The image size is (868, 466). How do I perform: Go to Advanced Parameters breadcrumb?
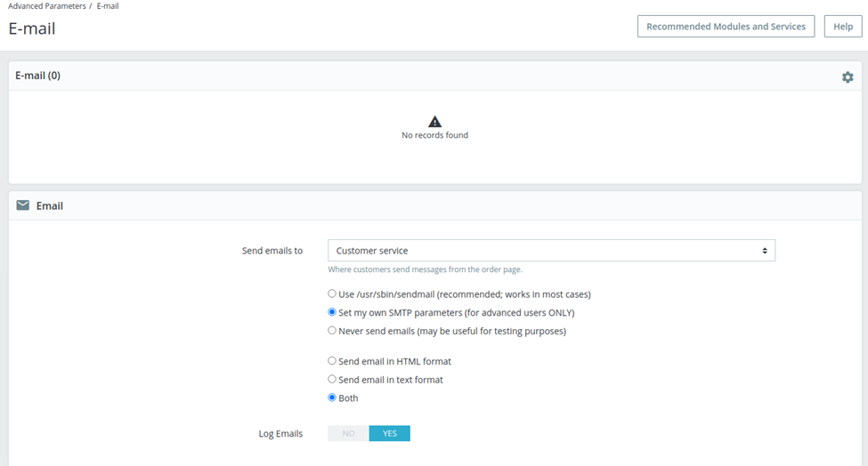pos(47,6)
